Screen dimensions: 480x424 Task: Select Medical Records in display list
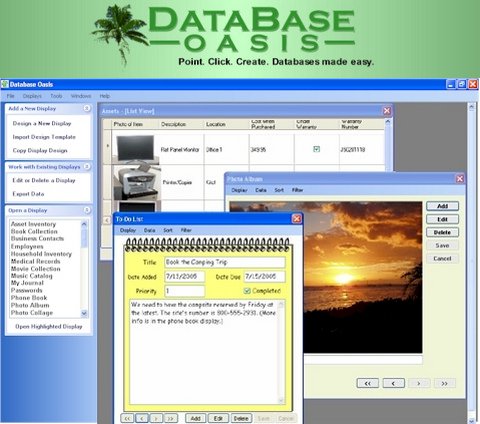point(35,261)
